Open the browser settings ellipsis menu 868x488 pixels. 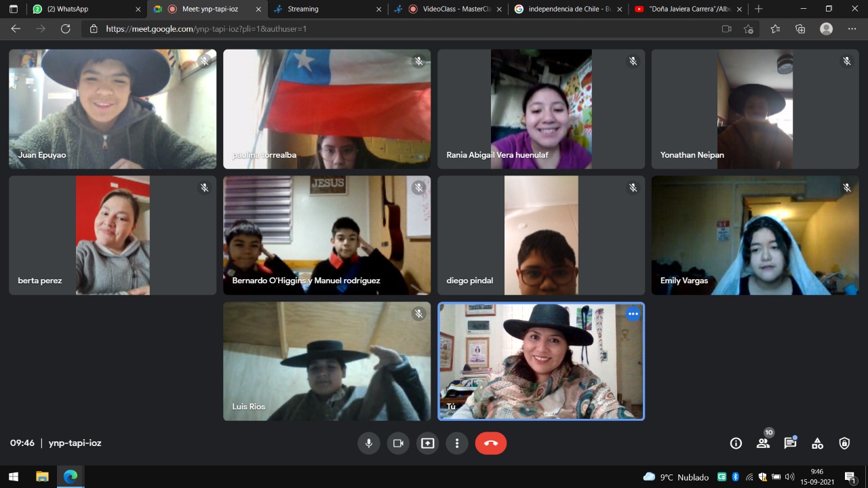[x=852, y=29]
